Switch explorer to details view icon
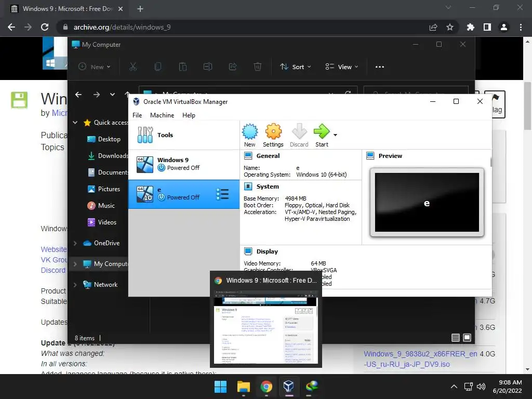 tap(456, 338)
